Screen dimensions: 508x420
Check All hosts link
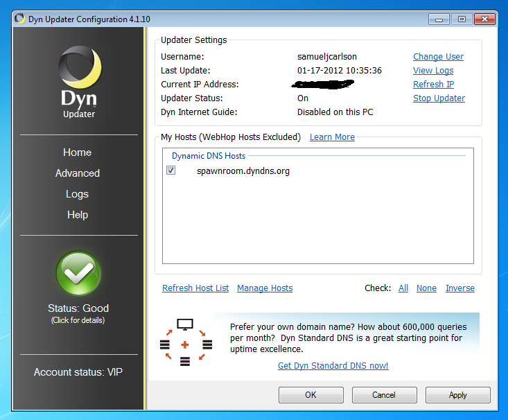pos(403,288)
